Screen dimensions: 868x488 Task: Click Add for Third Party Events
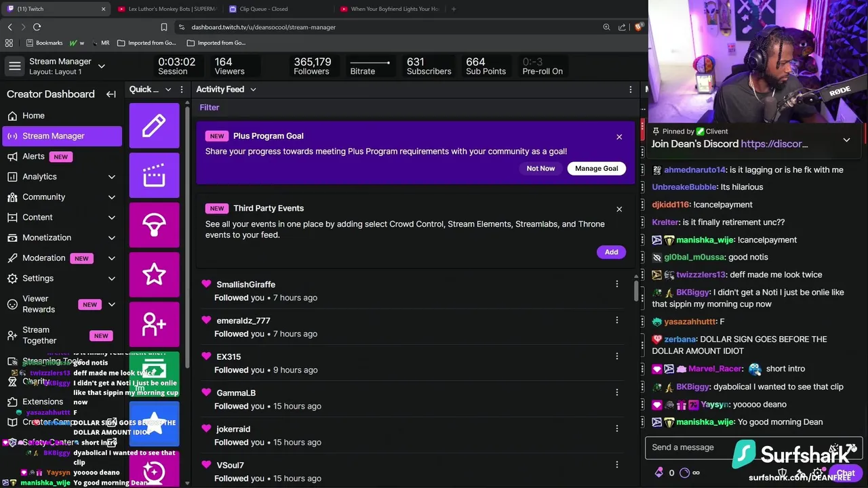click(x=611, y=251)
